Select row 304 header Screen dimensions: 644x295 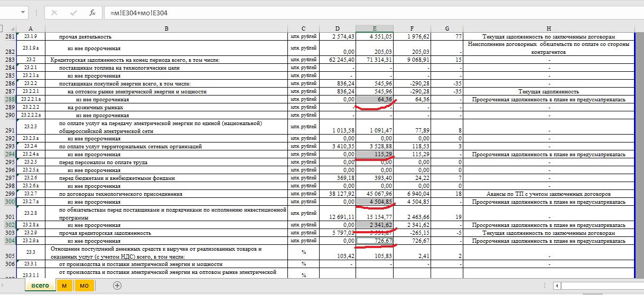[8, 241]
